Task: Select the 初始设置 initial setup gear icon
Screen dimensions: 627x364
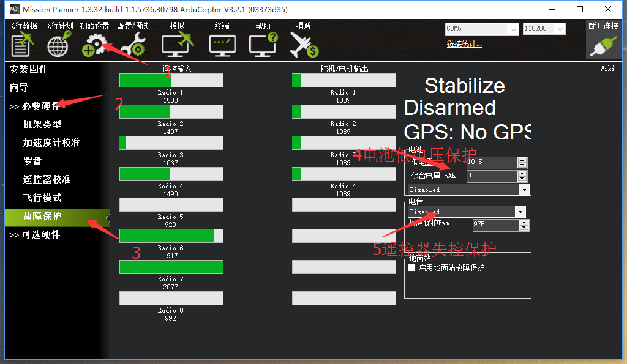Action: [94, 44]
